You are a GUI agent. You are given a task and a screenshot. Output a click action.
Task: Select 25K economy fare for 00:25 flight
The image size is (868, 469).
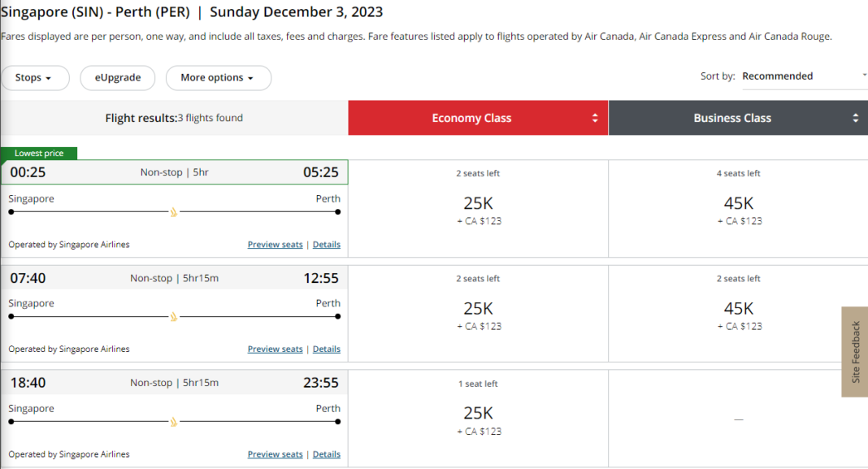click(x=479, y=204)
